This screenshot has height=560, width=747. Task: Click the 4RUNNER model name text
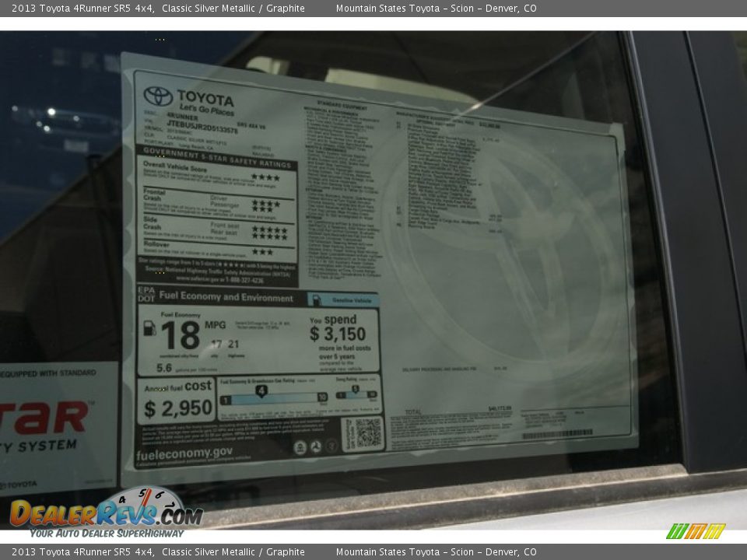182,116
